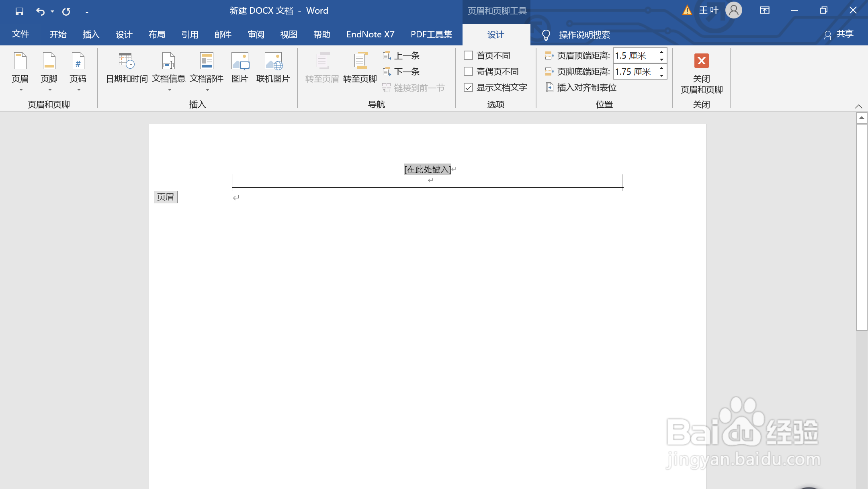Click the Date and Time icon
The height and width of the screenshot is (489, 868).
(127, 61)
